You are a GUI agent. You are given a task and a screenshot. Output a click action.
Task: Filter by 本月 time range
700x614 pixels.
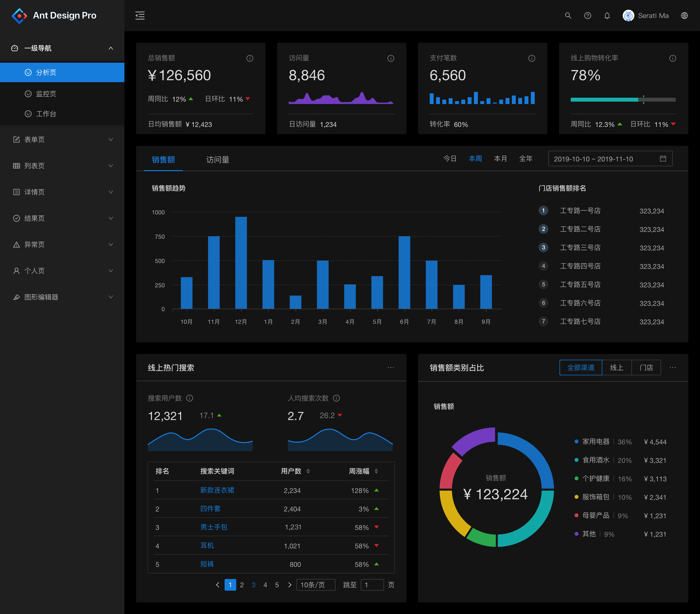[x=500, y=158]
